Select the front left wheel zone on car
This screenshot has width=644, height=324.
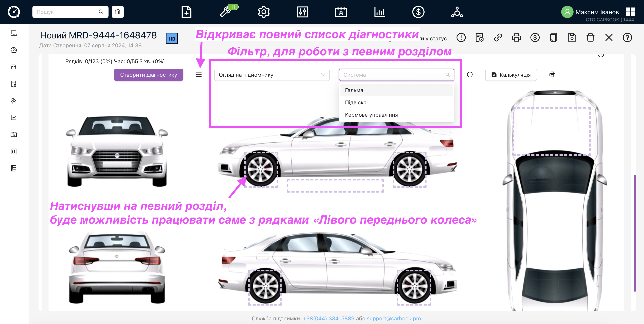pos(261,169)
